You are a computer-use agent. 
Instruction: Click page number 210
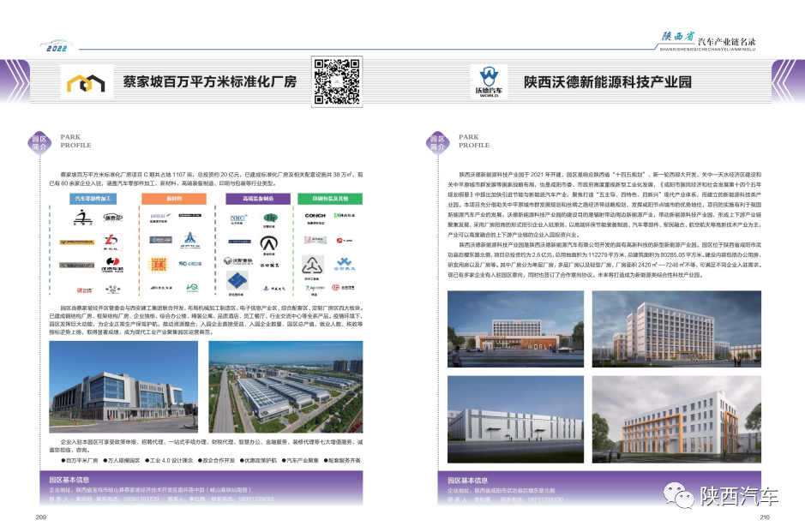point(765,517)
